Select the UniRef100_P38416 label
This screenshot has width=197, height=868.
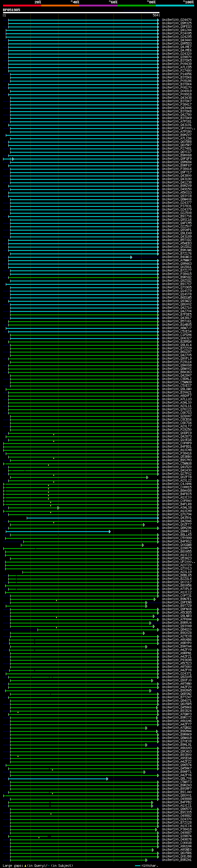click(x=177, y=454)
